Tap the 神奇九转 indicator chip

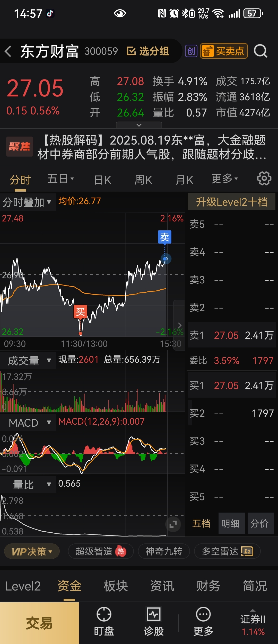[164, 551]
